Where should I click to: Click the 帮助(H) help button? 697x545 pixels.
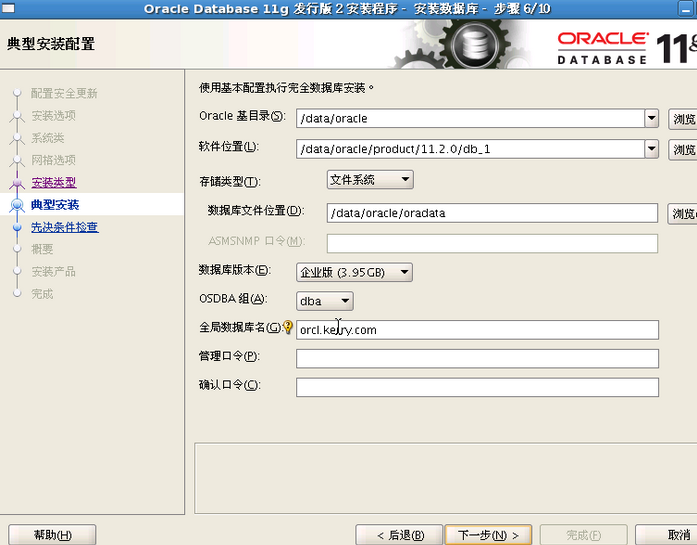52,535
